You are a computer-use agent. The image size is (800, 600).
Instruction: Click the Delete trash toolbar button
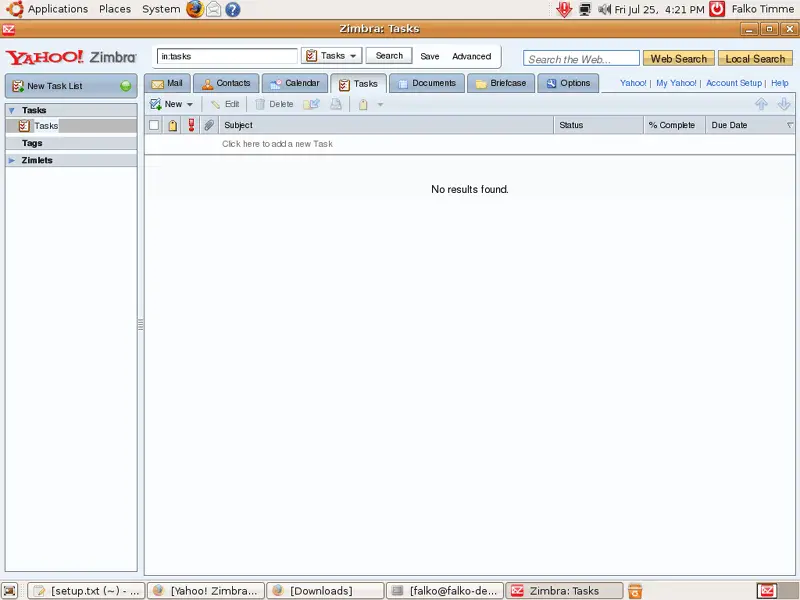[x=274, y=104]
